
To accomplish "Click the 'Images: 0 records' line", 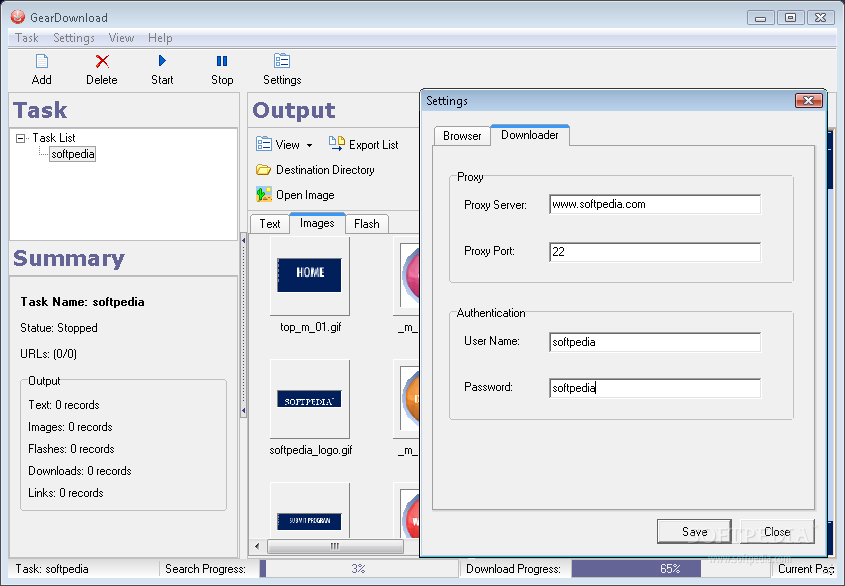I will coord(70,427).
